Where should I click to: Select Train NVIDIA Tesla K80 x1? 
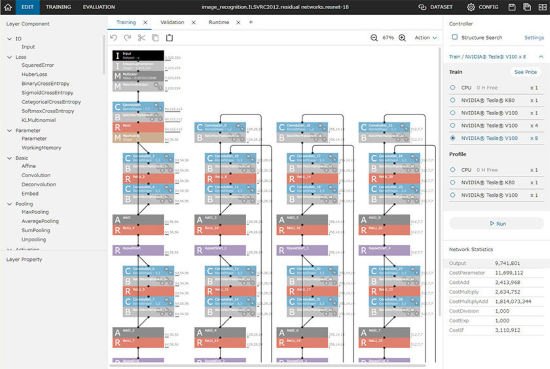tap(452, 100)
